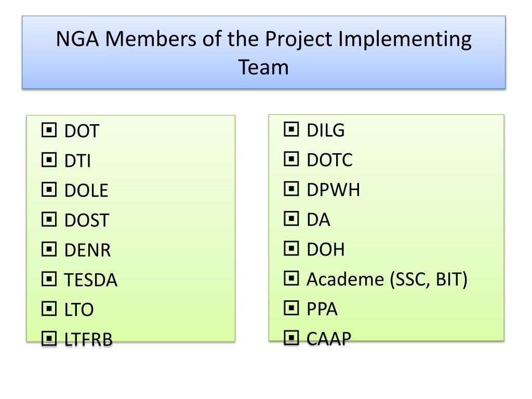532x399 pixels.
Task: Click the LTO list item text
Action: tap(78, 310)
